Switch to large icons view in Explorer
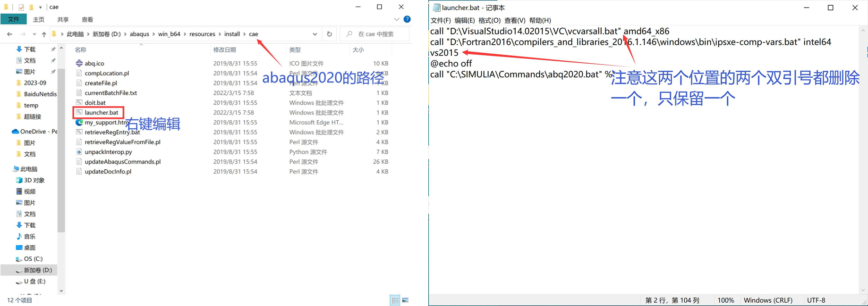 click(x=405, y=300)
